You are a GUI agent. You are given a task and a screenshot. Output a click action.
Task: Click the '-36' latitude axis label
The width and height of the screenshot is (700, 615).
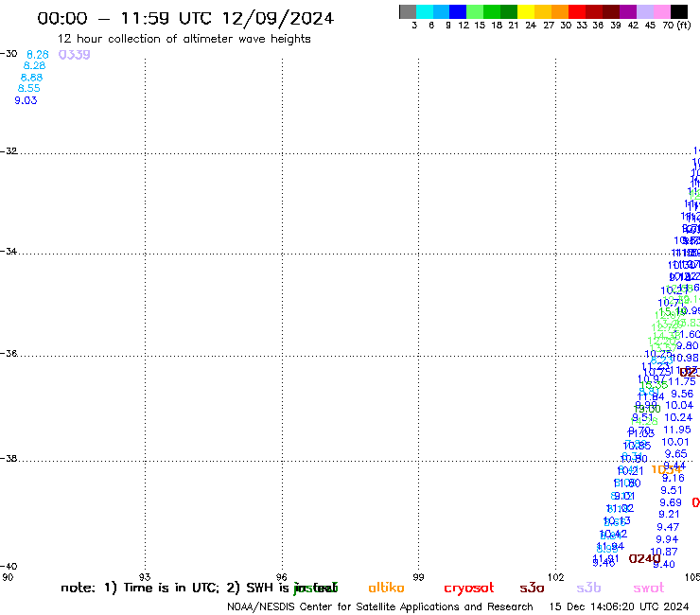[x=9, y=353]
